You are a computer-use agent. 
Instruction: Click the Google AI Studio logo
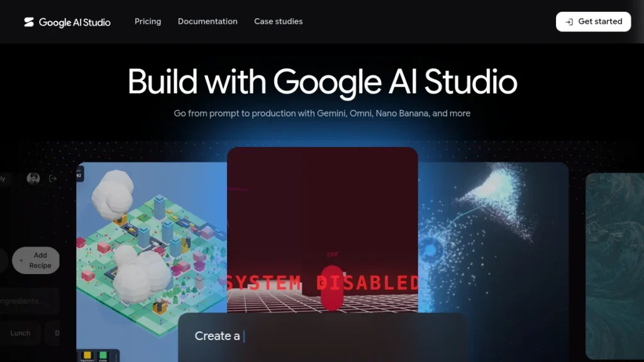click(67, 22)
